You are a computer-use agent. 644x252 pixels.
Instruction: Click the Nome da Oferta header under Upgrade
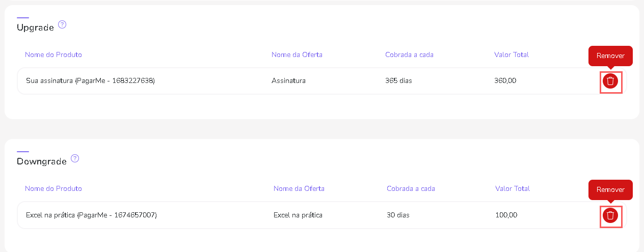[297, 54]
